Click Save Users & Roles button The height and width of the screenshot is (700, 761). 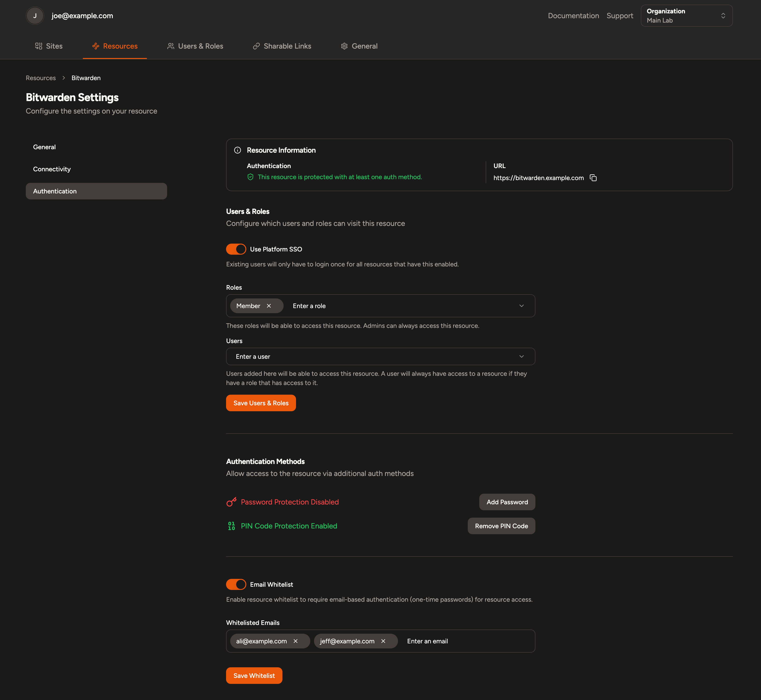[261, 403]
